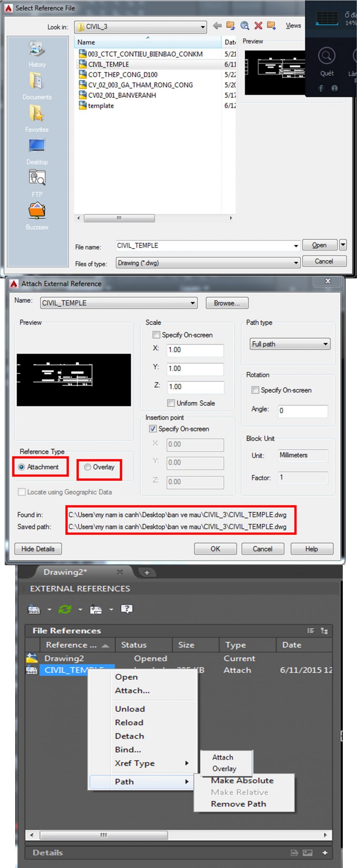Open the Path type dropdown
The width and height of the screenshot is (357, 868).
click(290, 344)
